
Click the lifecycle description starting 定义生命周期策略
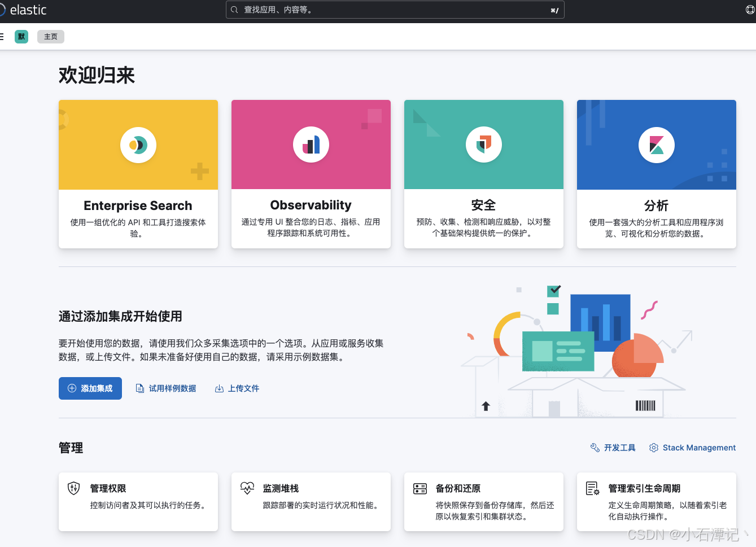[x=668, y=511]
